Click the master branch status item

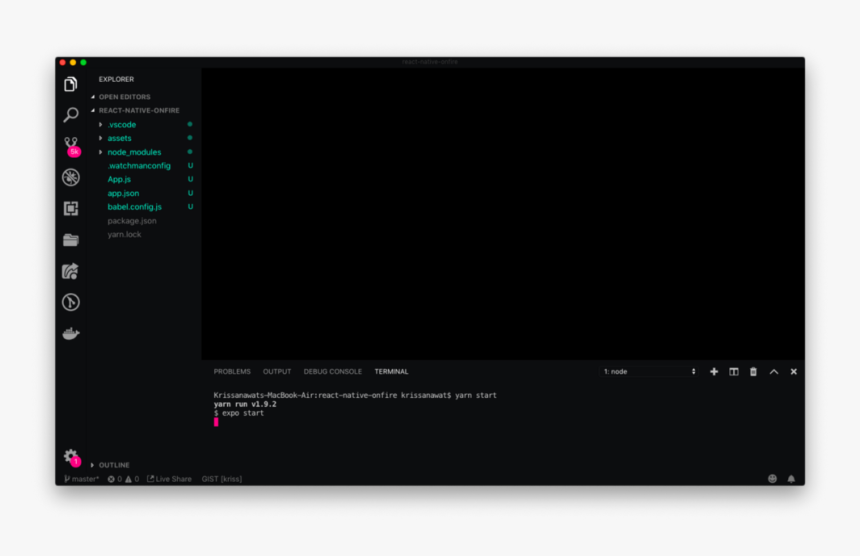click(81, 479)
